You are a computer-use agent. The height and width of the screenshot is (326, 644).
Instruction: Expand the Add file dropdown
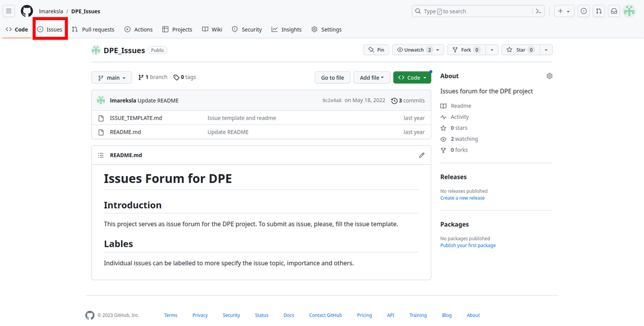tap(372, 77)
